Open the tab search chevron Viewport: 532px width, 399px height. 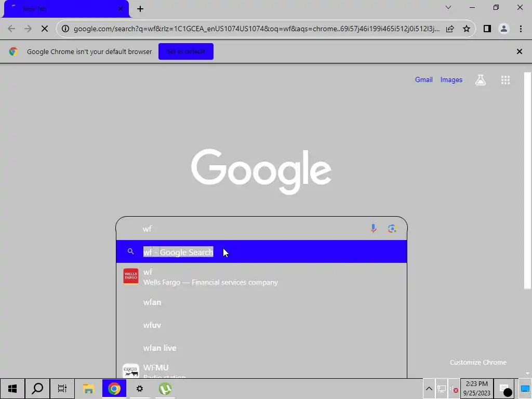click(448, 7)
